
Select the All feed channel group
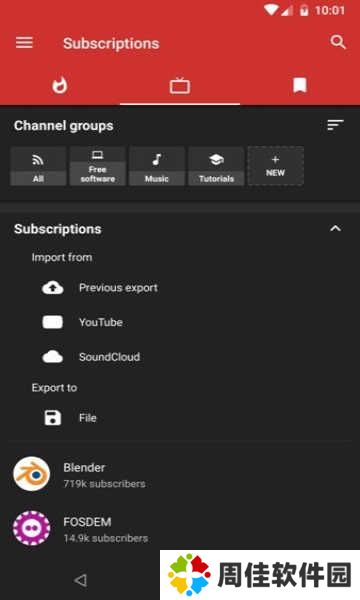pyautogui.click(x=38, y=166)
